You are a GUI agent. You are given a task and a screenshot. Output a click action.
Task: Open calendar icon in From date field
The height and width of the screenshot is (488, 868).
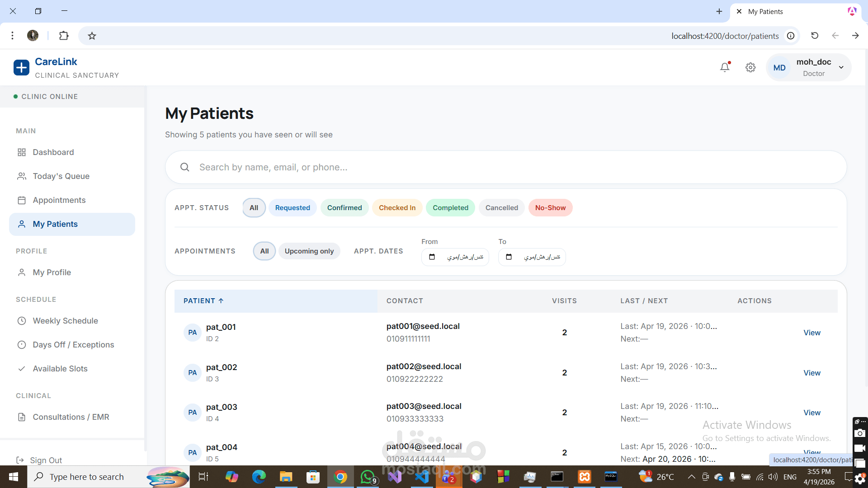432,257
